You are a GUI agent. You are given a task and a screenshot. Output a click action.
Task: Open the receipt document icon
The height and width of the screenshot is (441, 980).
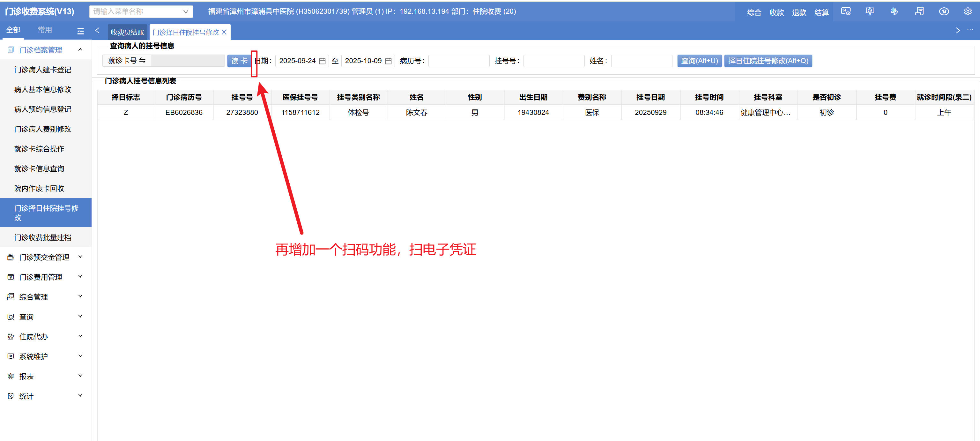(x=919, y=11)
